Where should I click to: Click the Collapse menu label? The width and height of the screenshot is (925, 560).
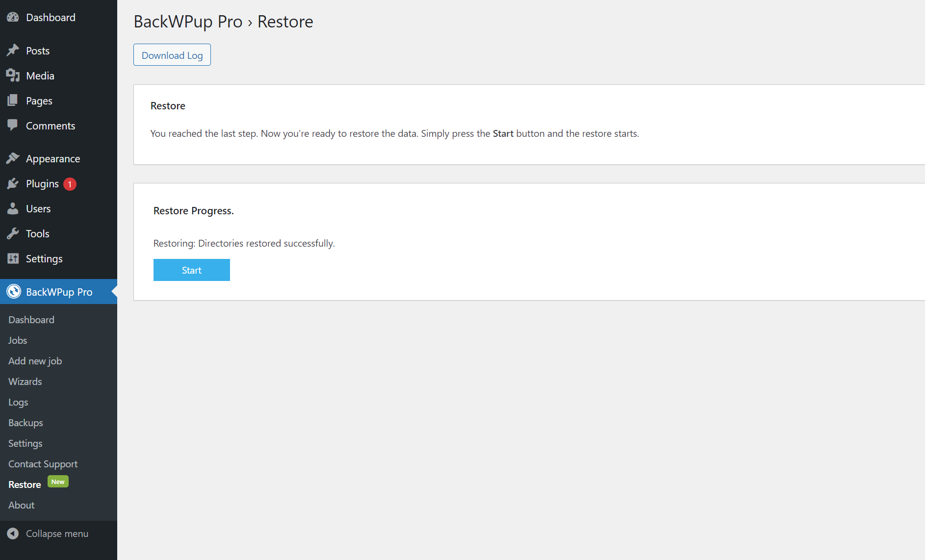point(57,534)
